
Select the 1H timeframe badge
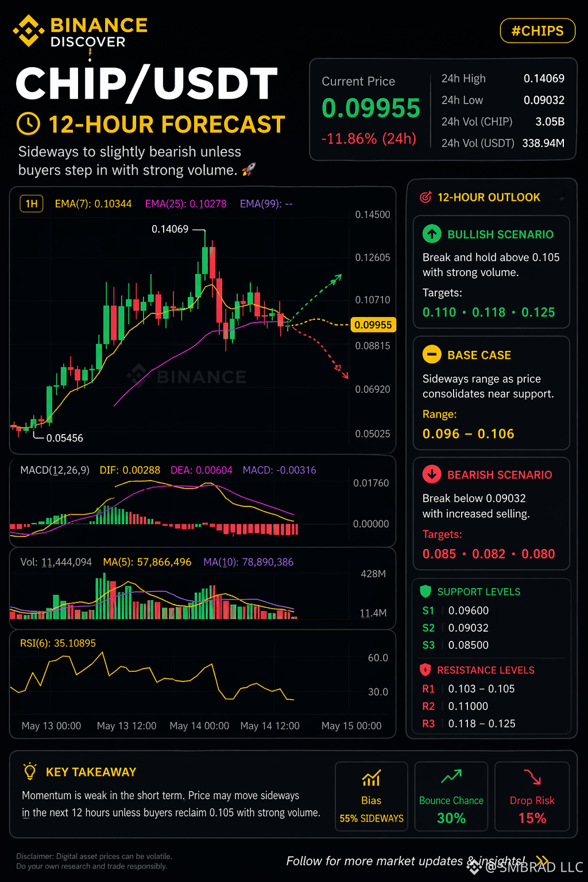tap(32, 204)
